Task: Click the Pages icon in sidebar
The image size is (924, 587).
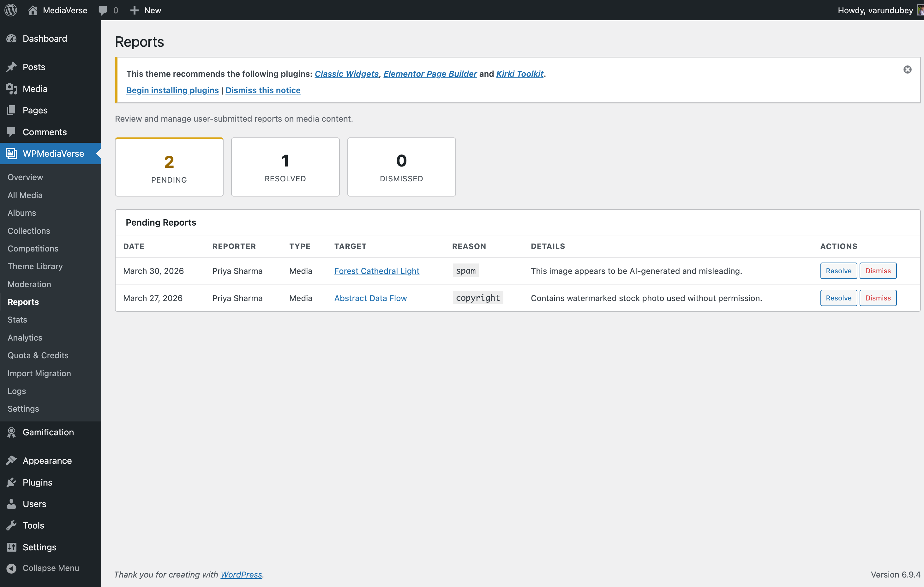Action: point(11,110)
